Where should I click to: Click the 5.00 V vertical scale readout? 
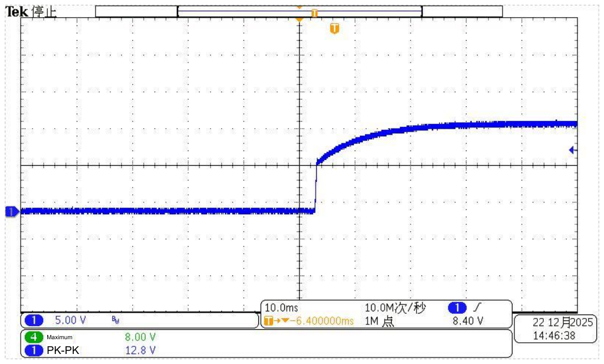pos(71,320)
